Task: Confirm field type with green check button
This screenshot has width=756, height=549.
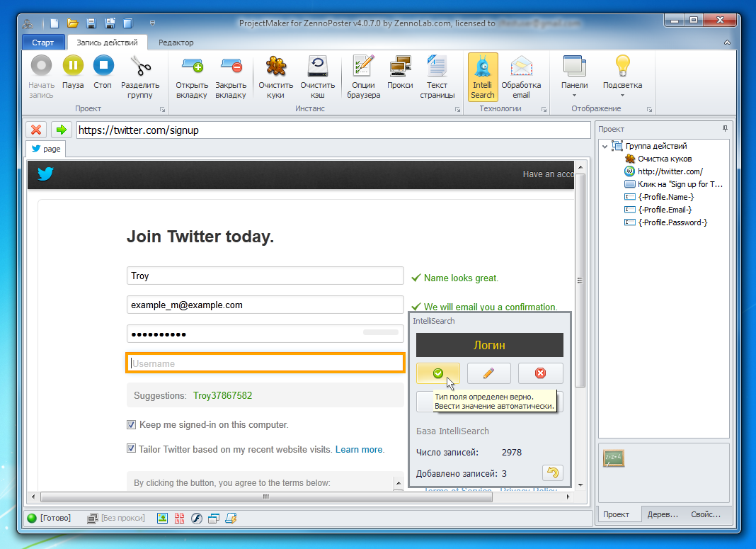Action: pyautogui.click(x=437, y=373)
